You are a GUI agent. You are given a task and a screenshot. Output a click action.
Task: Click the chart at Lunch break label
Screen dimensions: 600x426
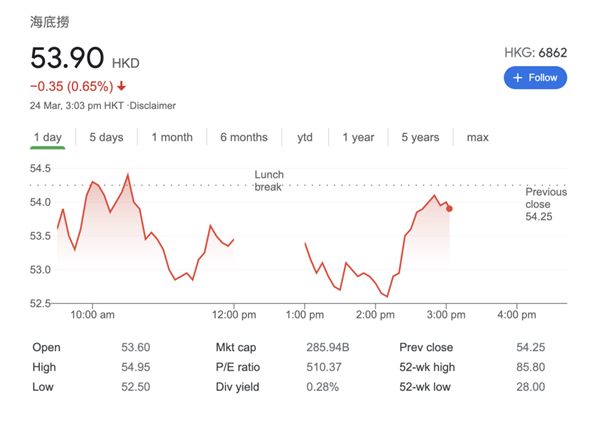269,181
